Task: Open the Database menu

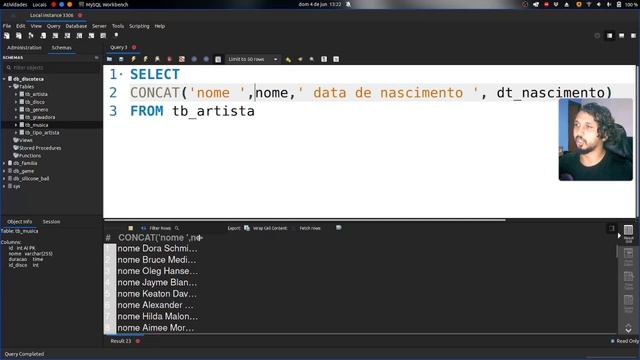Action: tap(76, 26)
